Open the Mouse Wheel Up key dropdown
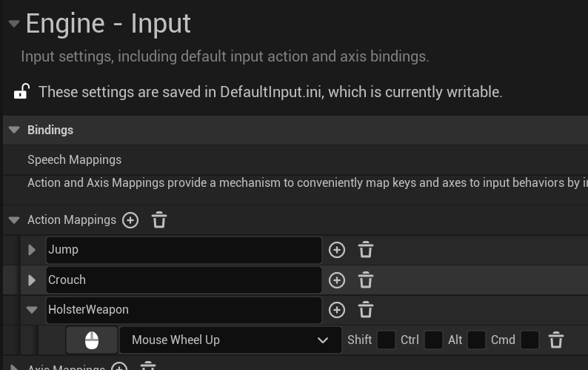The width and height of the screenshot is (588, 370). pyautogui.click(x=230, y=340)
